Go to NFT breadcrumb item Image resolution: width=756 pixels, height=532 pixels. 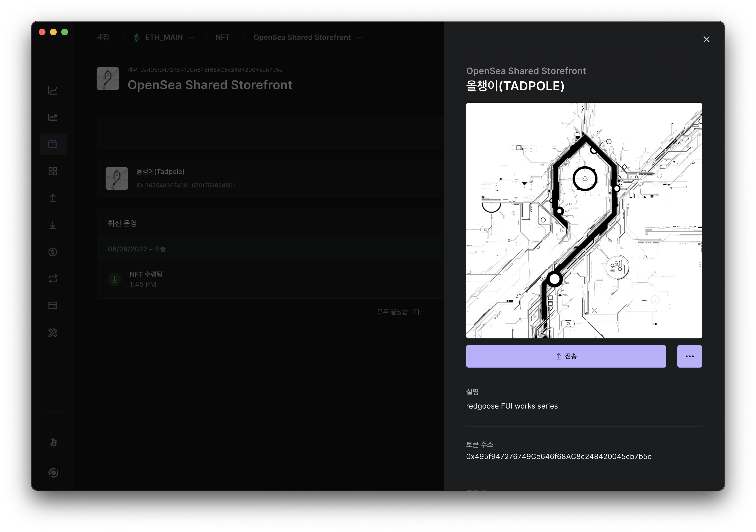pos(223,38)
